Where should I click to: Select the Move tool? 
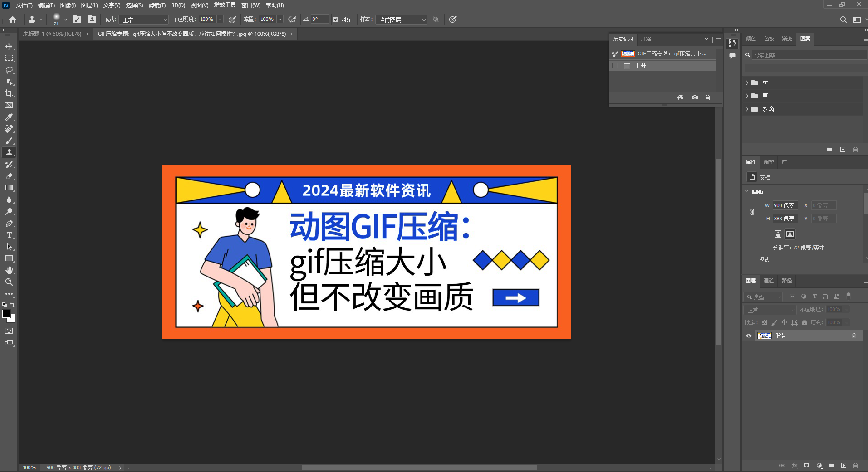point(9,46)
